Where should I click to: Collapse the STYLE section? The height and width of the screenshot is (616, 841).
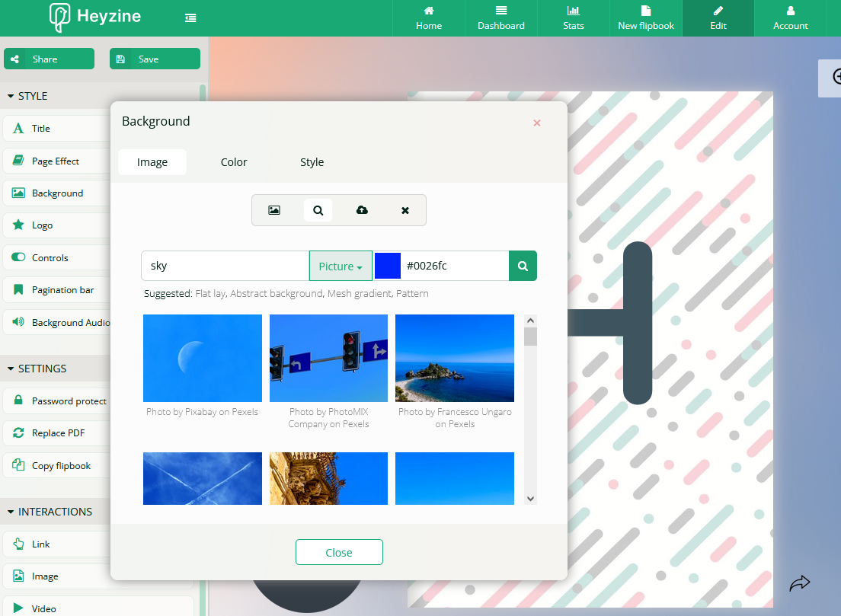coord(27,96)
